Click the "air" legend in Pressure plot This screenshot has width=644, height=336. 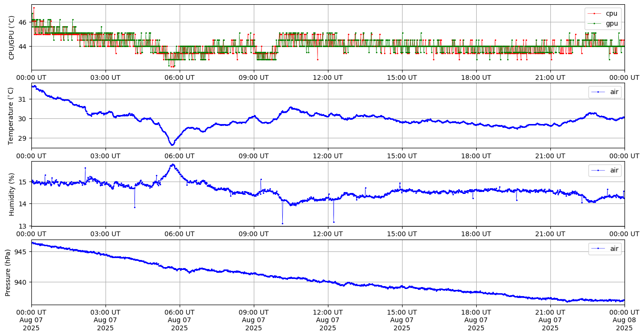pos(605,249)
